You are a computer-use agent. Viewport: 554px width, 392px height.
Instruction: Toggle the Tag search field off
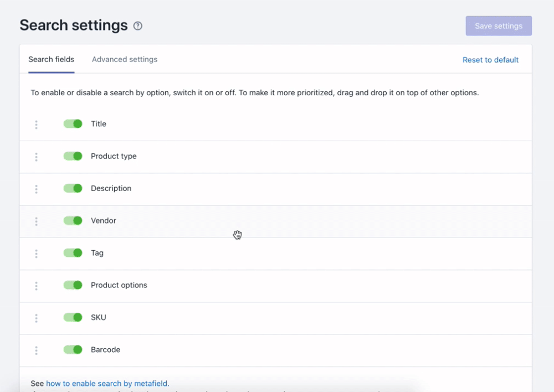pos(73,253)
